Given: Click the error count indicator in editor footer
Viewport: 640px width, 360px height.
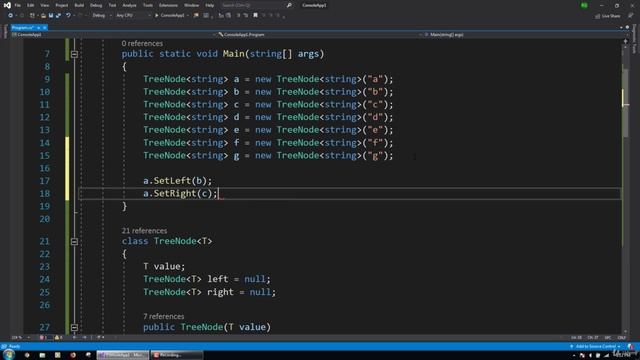Looking at the screenshot, I should pyautogui.click(x=43, y=338).
